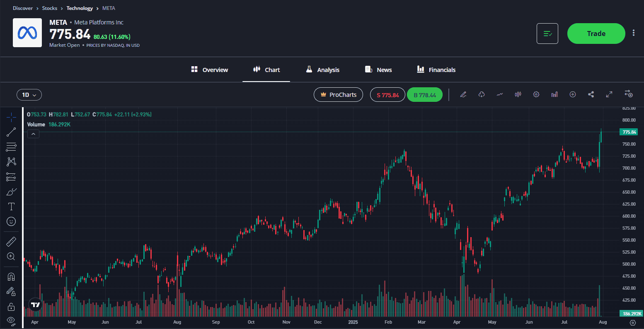Switch to the Analysis tab
This screenshot has height=329, width=644.
tap(322, 70)
